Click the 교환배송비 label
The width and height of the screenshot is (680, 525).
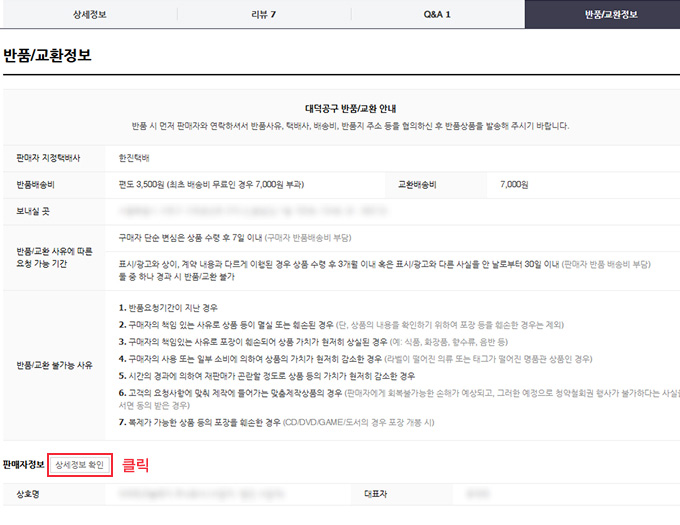click(417, 185)
